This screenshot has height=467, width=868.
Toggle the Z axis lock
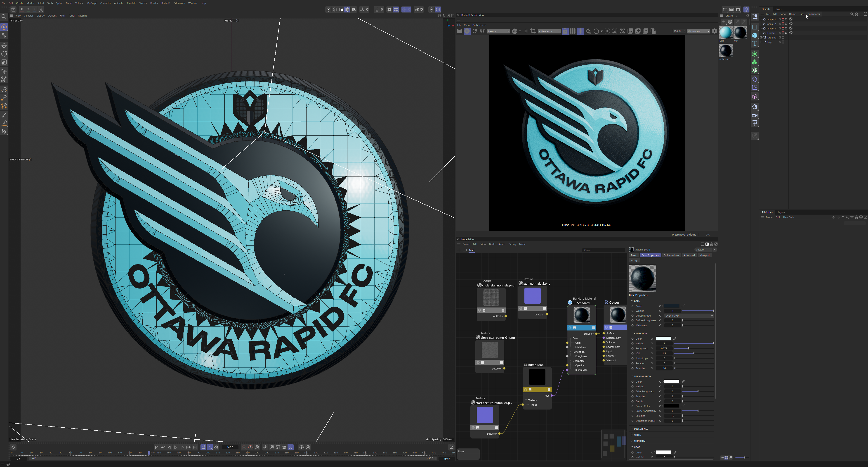(x=35, y=10)
